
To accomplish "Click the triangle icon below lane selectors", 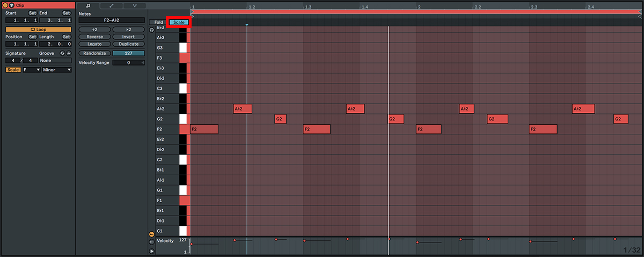I will [x=152, y=251].
